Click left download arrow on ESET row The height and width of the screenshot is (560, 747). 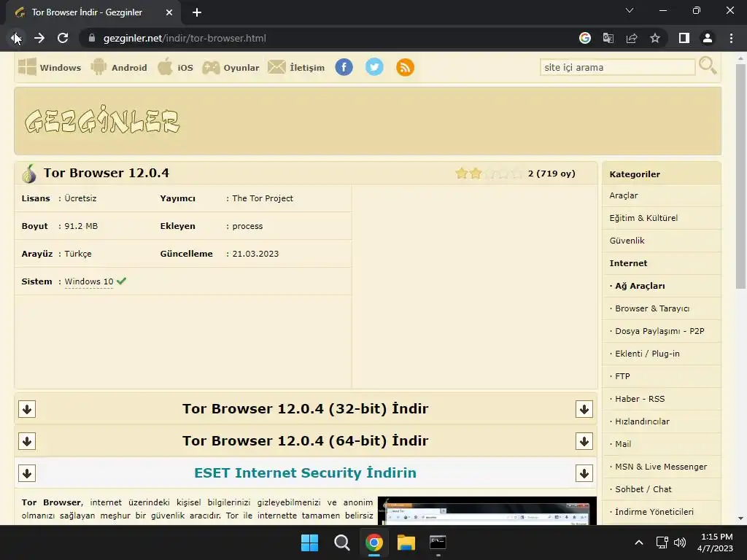27,473
